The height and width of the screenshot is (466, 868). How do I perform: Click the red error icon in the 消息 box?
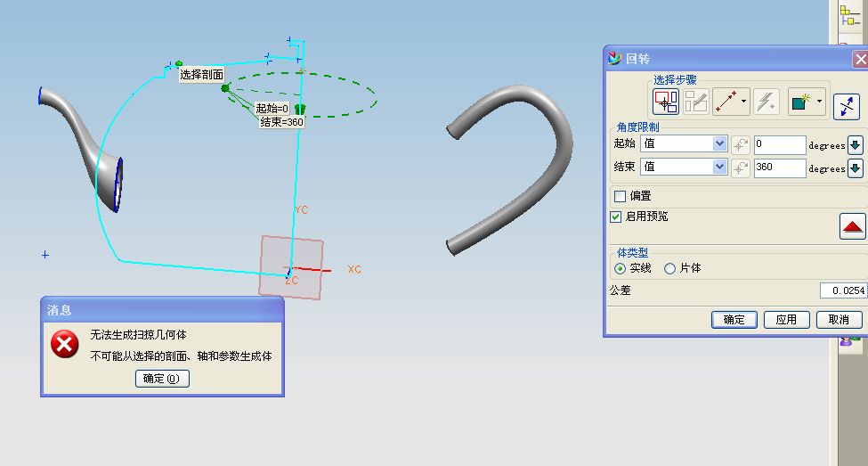point(65,345)
